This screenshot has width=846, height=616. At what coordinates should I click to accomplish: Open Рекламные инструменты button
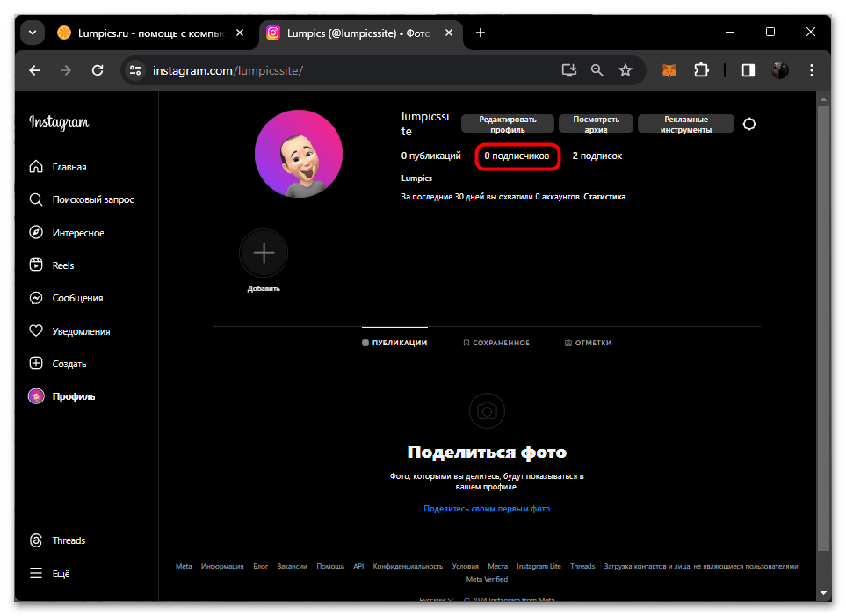[x=686, y=124]
